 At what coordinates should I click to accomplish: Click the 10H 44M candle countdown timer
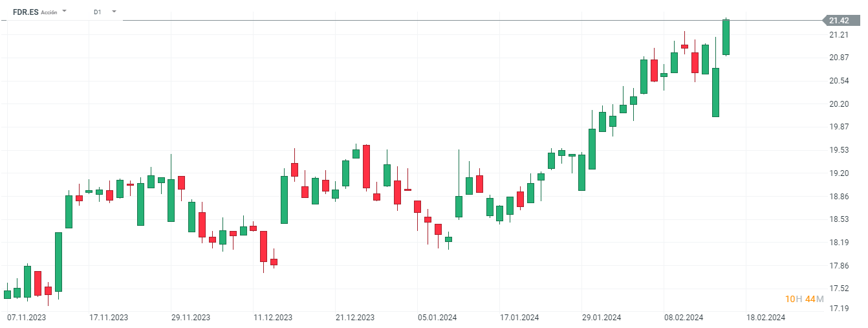click(804, 299)
